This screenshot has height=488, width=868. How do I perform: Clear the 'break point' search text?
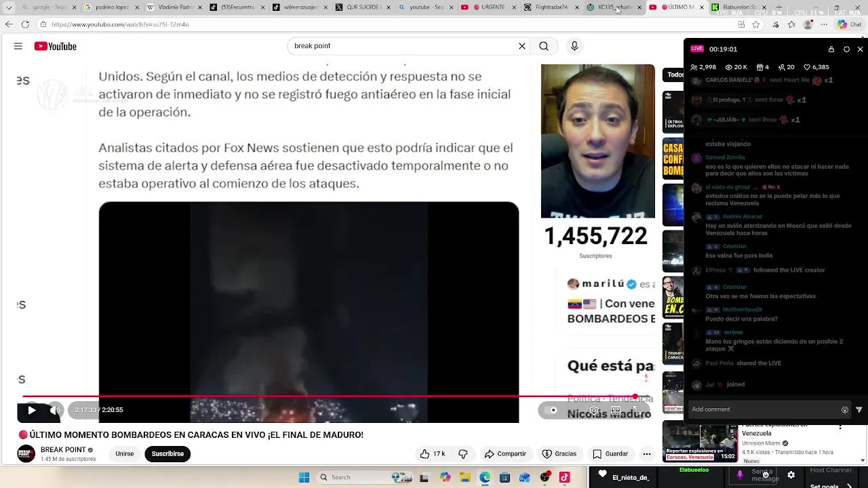[522, 46]
